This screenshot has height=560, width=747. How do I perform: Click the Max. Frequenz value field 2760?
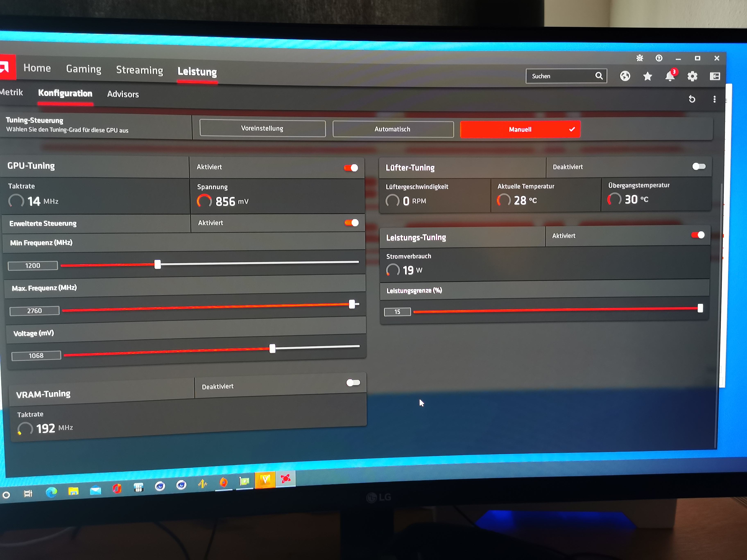click(x=34, y=310)
